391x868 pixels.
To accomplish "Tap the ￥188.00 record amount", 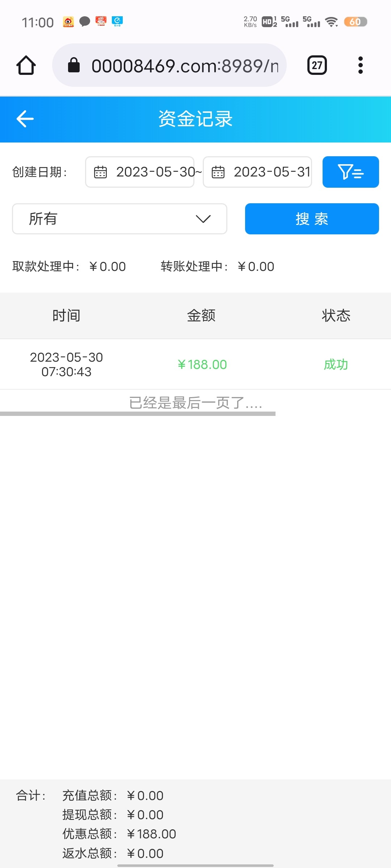I will 202,365.
